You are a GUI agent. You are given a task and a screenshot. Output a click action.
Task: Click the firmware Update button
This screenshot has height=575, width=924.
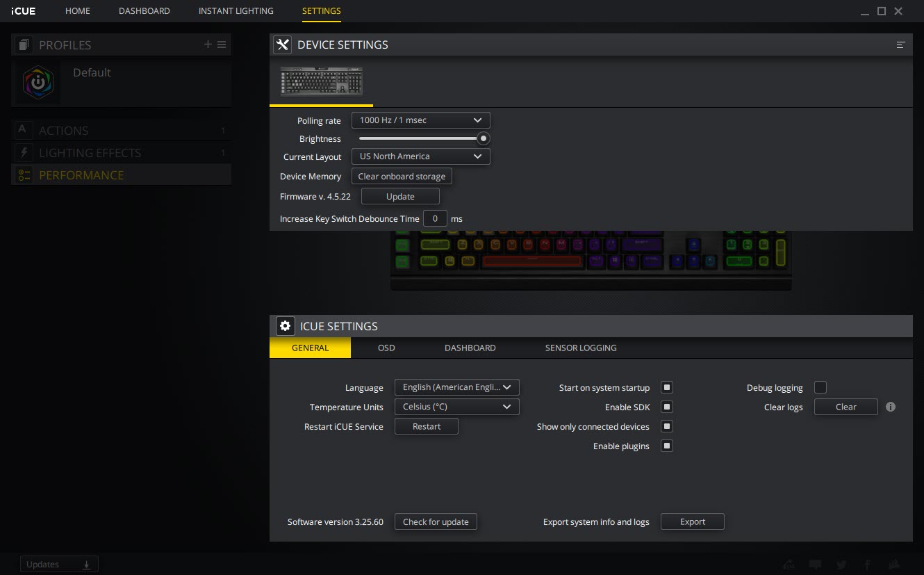[400, 197]
